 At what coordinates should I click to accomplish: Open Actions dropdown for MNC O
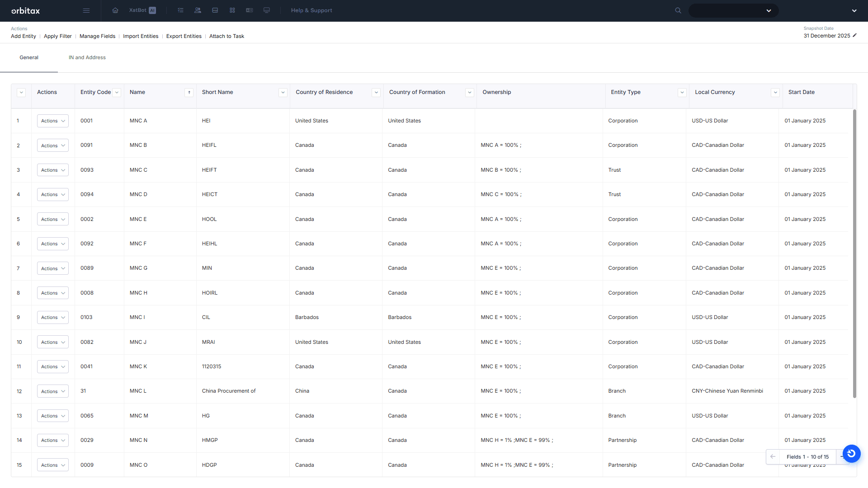pyautogui.click(x=53, y=465)
